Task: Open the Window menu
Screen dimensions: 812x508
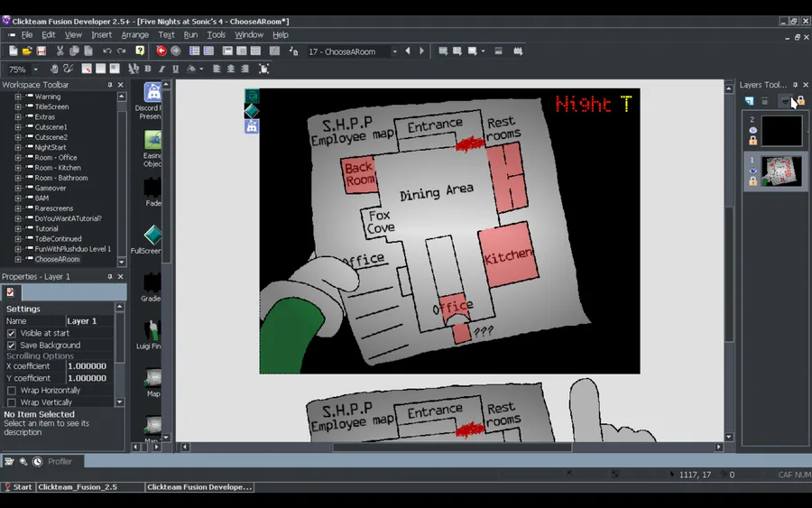Action: pyautogui.click(x=249, y=34)
